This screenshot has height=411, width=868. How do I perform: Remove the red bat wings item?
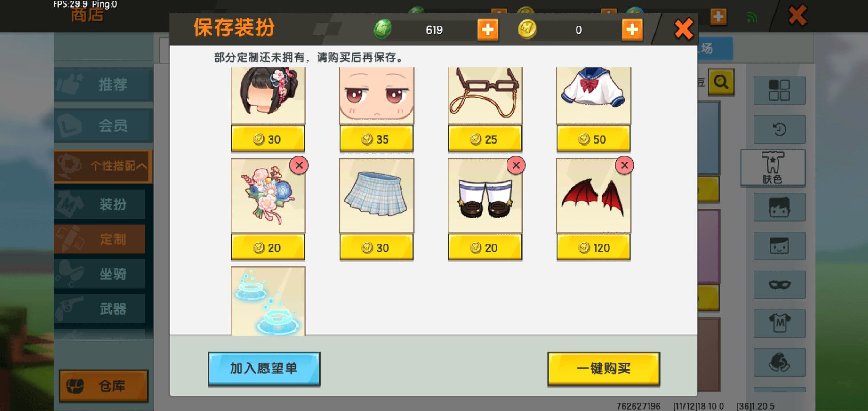pyautogui.click(x=624, y=165)
